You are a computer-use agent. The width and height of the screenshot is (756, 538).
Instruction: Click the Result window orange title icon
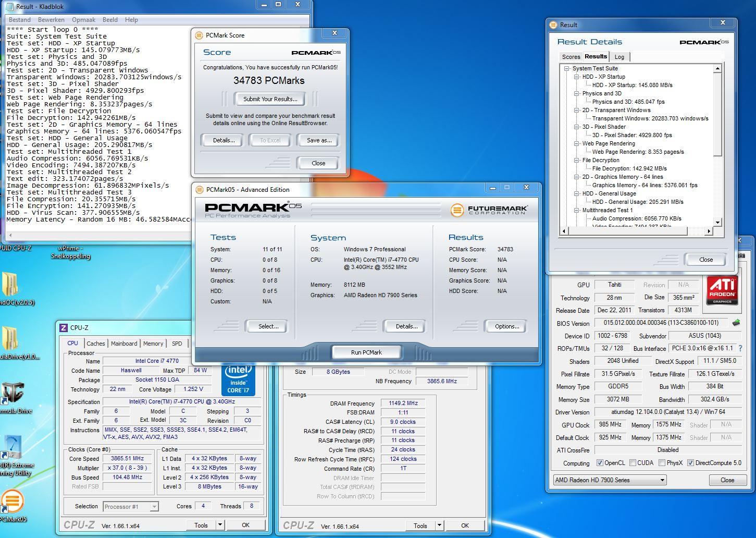(x=553, y=25)
